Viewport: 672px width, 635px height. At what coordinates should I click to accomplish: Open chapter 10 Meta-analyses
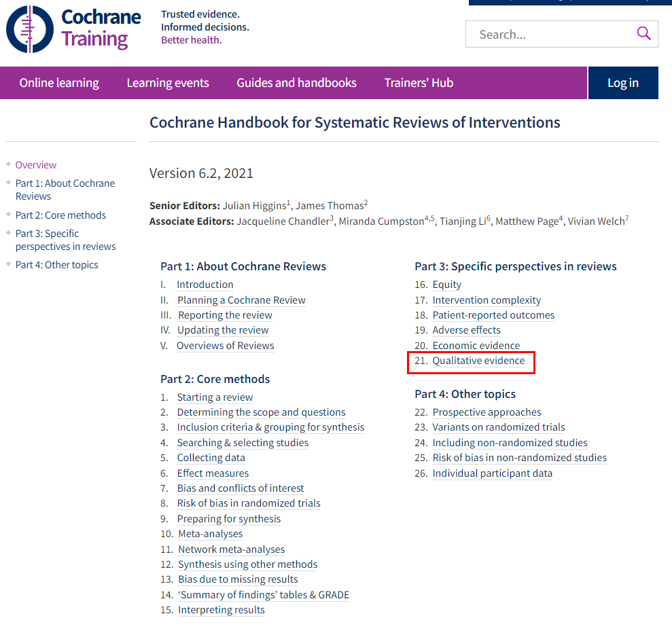[211, 534]
